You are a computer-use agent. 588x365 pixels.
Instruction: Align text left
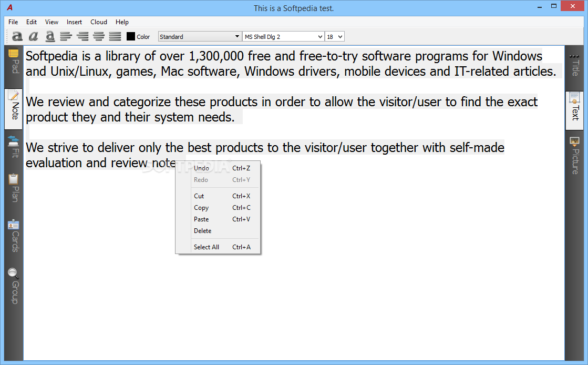pos(66,36)
